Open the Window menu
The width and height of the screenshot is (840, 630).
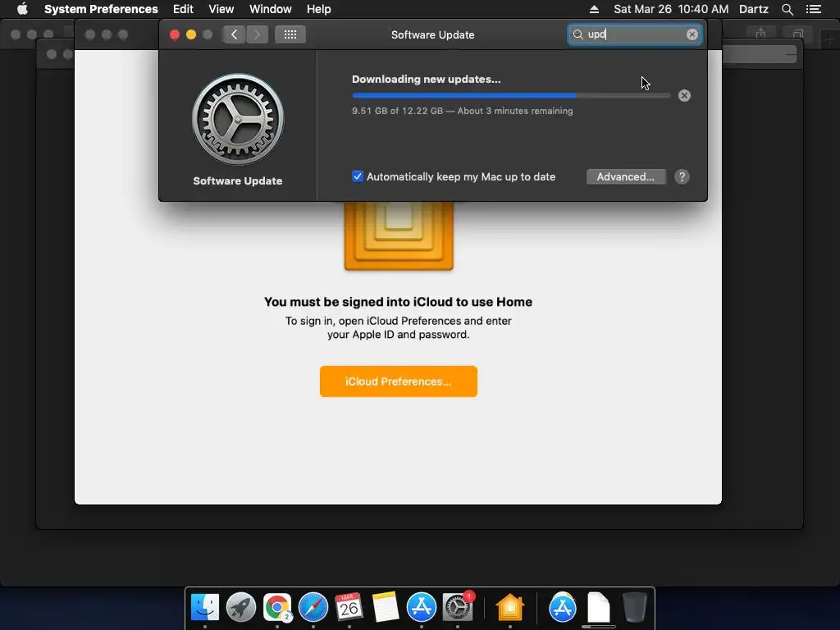click(x=271, y=9)
